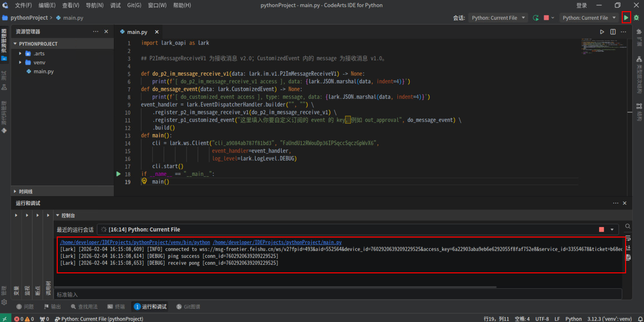This screenshot has height=322, width=644.
Task: Open the editor more actions ellipsis
Action: (x=623, y=32)
